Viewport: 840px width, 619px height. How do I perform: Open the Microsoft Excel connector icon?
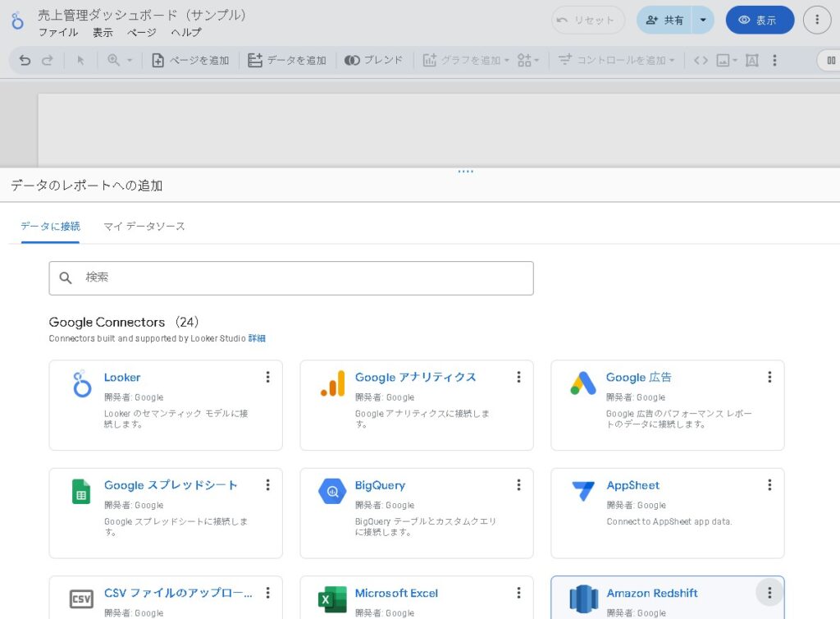pos(332,598)
